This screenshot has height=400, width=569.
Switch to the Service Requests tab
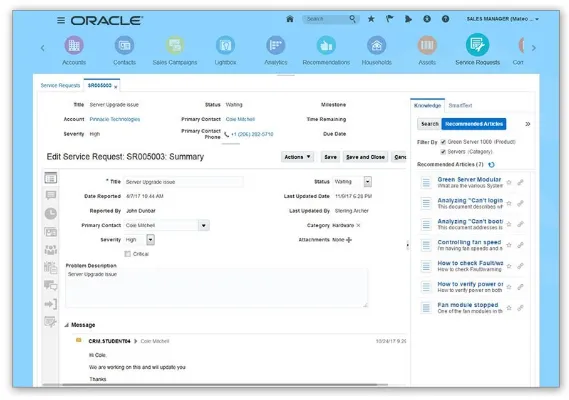click(x=60, y=86)
